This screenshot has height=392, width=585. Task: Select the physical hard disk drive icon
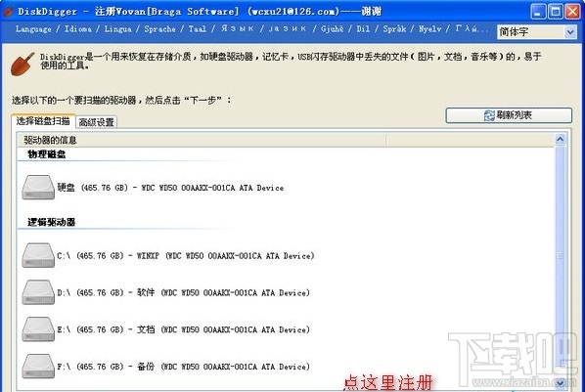[x=38, y=188]
